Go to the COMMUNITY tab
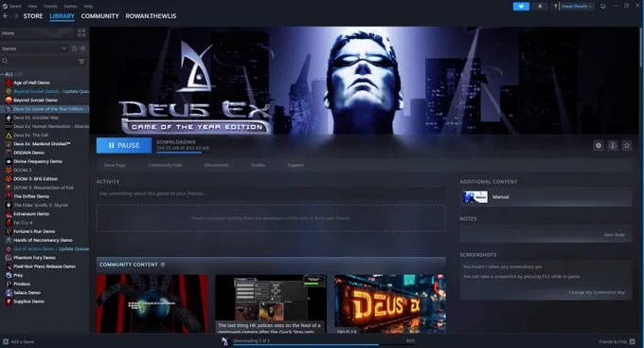The height and width of the screenshot is (348, 644). [99, 16]
